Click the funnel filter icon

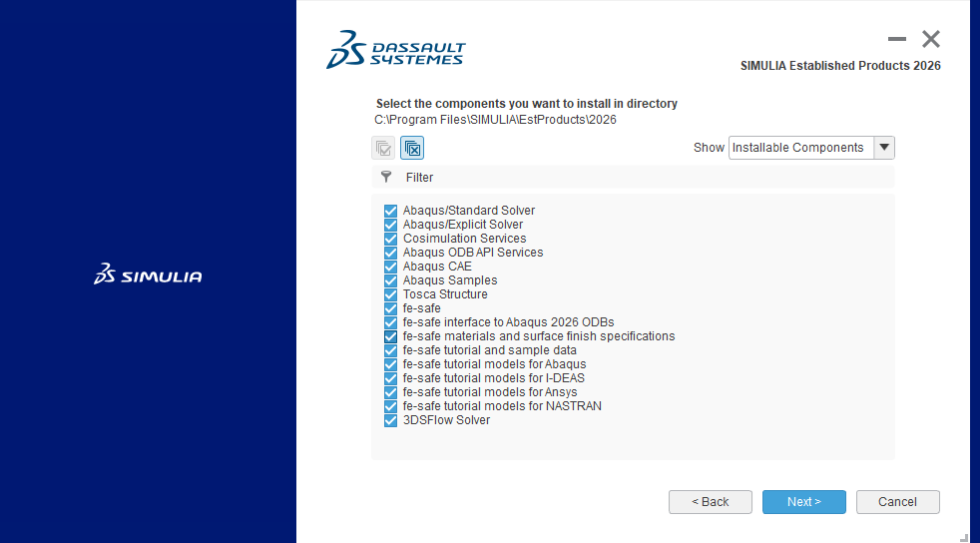pos(387,177)
